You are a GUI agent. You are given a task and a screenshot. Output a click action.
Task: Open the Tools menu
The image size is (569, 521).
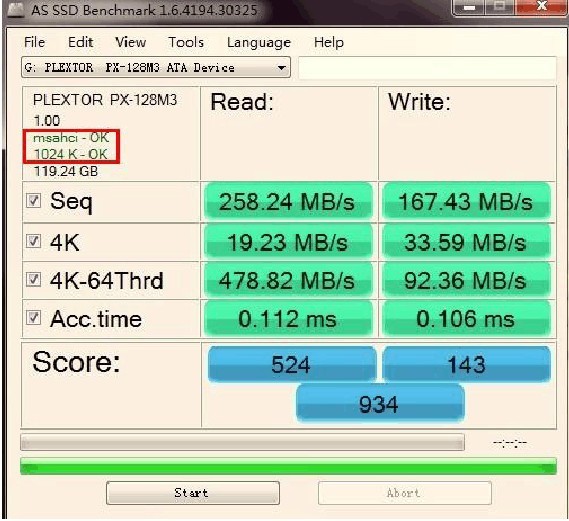click(x=186, y=42)
